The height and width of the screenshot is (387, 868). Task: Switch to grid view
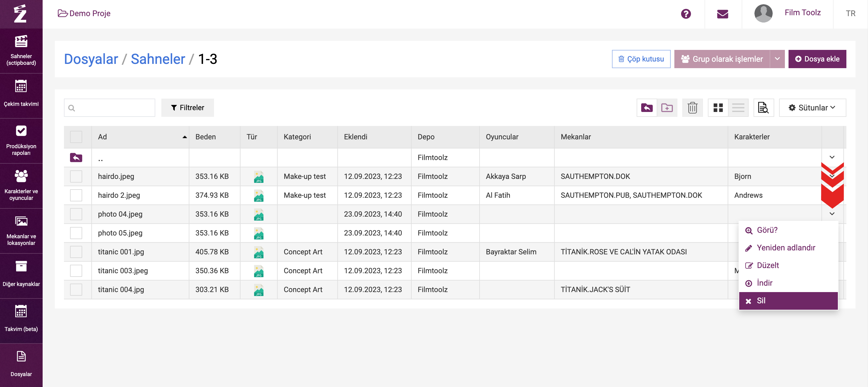(718, 108)
